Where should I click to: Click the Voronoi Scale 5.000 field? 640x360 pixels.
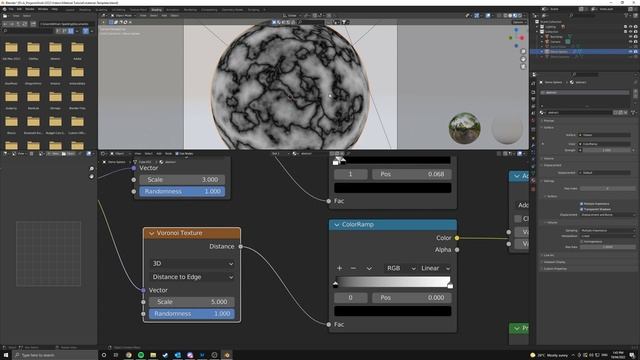[x=192, y=302]
